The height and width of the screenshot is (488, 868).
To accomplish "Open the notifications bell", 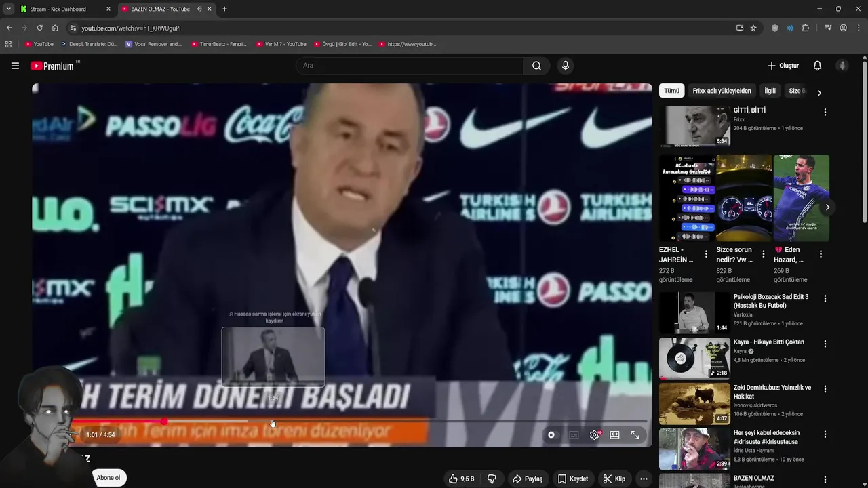I will coord(817,66).
